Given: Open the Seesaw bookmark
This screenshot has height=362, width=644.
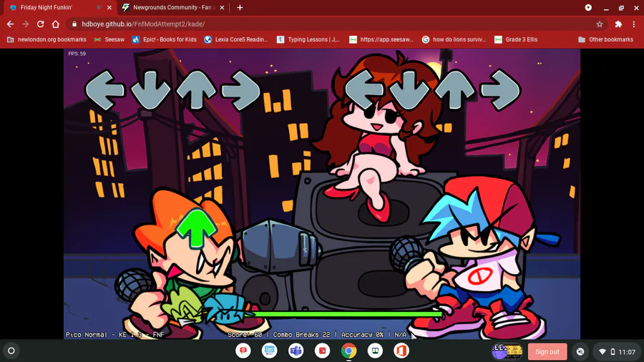Looking at the screenshot, I should [x=109, y=39].
